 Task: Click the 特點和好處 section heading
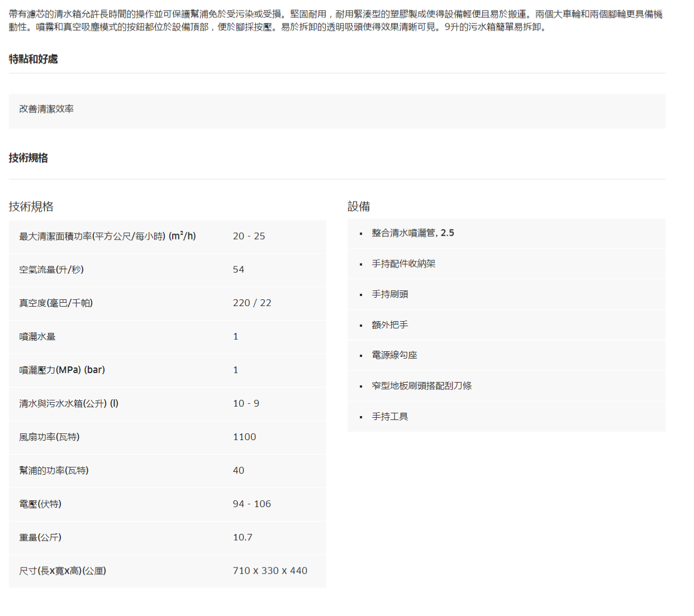click(34, 59)
